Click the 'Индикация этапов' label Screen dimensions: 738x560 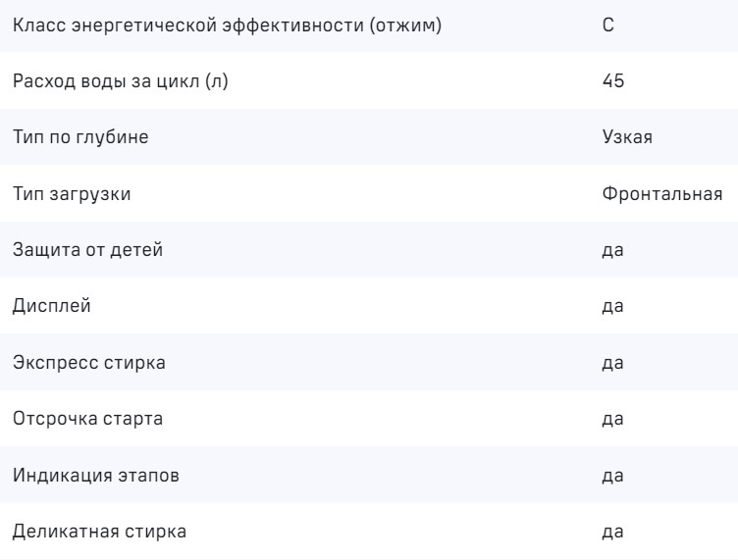(x=96, y=476)
